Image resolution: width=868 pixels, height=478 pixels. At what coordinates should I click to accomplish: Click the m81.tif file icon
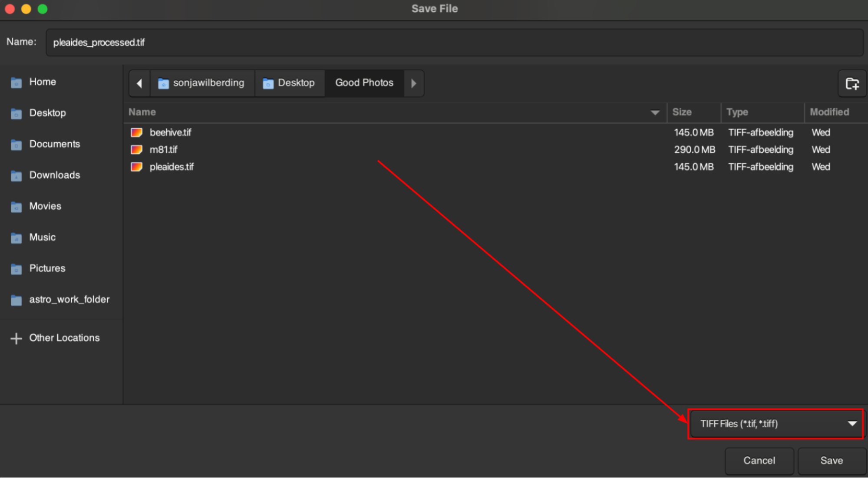[137, 150]
